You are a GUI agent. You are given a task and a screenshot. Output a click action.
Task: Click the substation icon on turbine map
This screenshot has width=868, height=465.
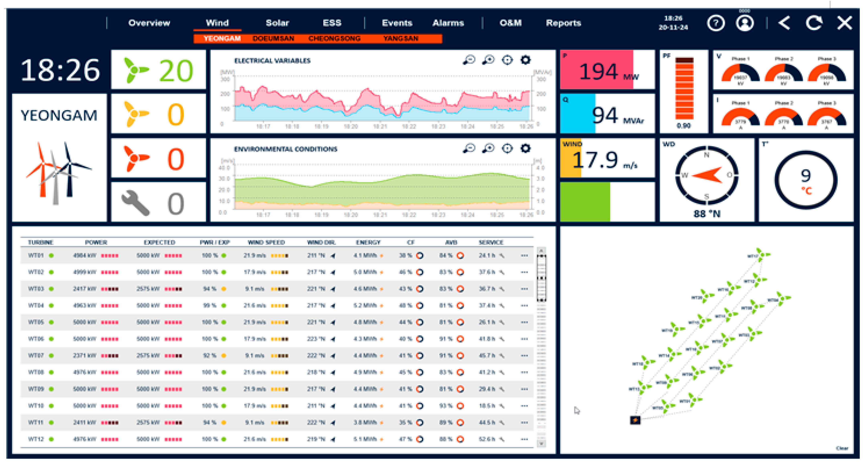pos(635,420)
